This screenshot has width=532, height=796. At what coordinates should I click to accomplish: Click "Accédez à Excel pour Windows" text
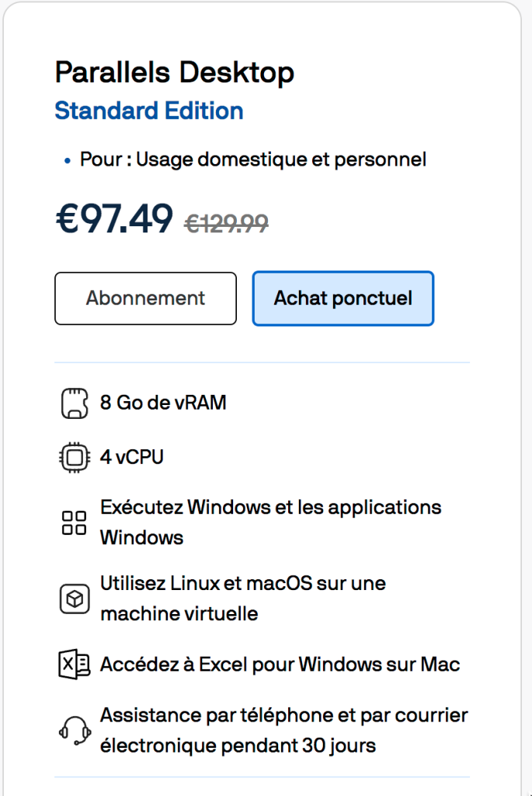tap(280, 665)
